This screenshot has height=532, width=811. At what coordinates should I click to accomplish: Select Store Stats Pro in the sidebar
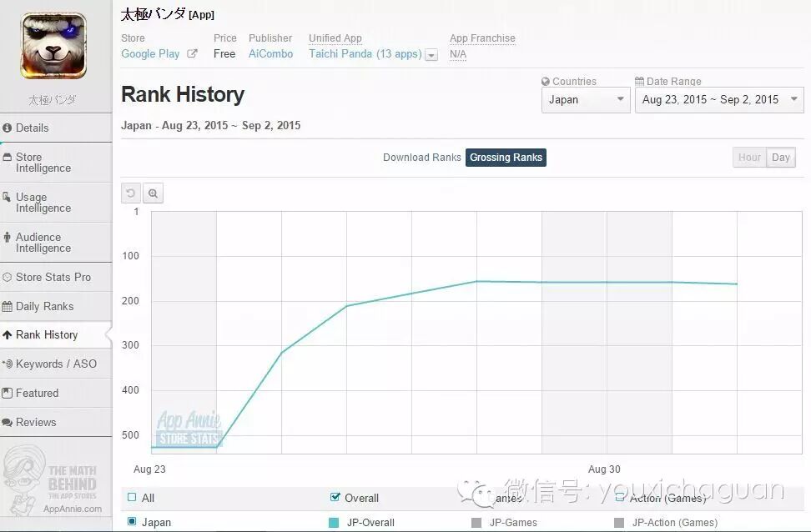[x=56, y=277]
